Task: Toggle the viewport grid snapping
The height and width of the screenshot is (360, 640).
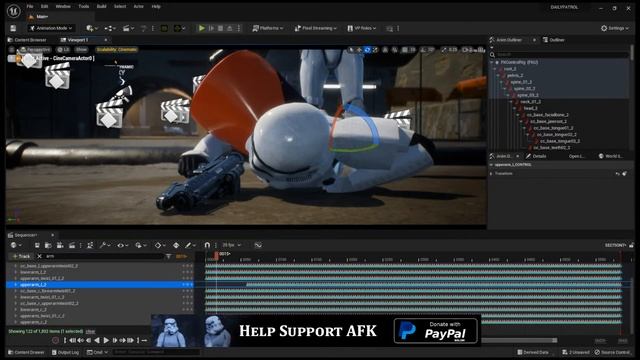Action: click(405, 50)
